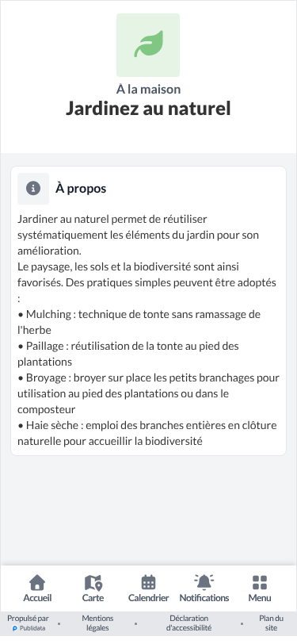Click the À la maison category label
297x644 pixels.
tap(148, 89)
